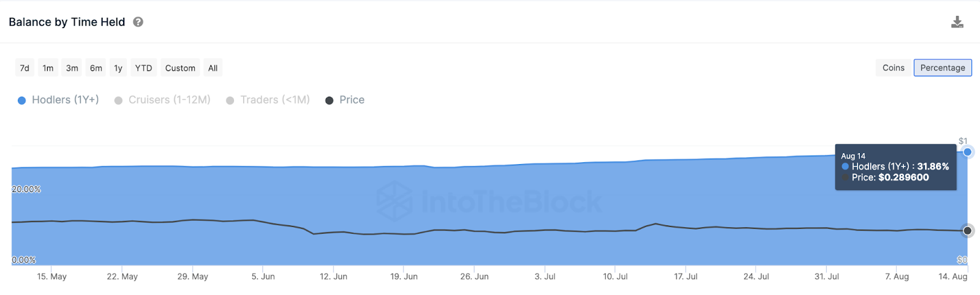Switch the view to Coins
Image resolution: width=980 pixels, height=295 pixels.
[x=893, y=68]
